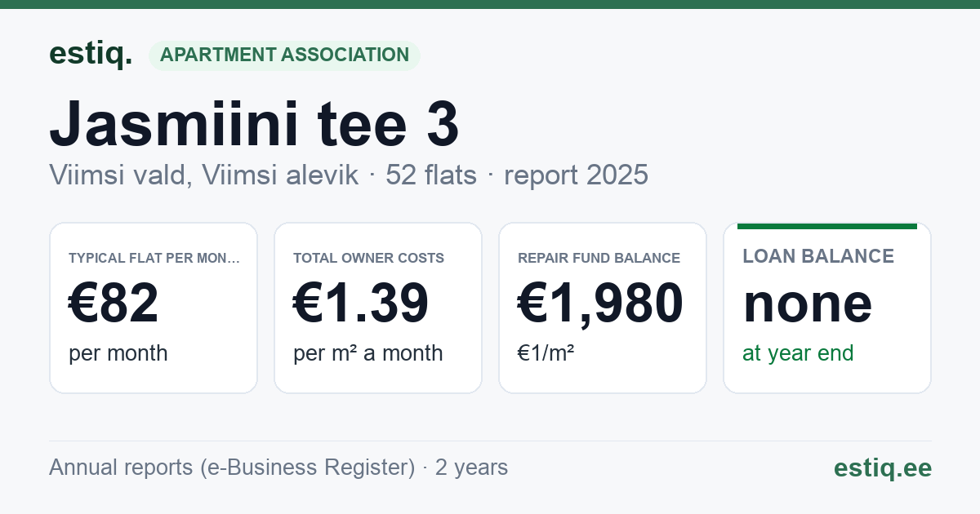This screenshot has width=980, height=514.
Task: Open the Repair fund balance card
Action: point(603,308)
